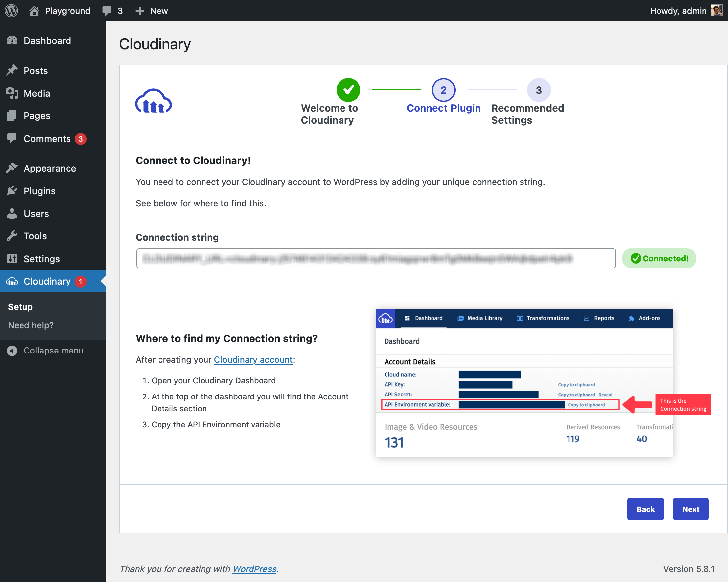The image size is (728, 582).
Task: Follow the Cloudinary account link
Action: click(x=253, y=360)
